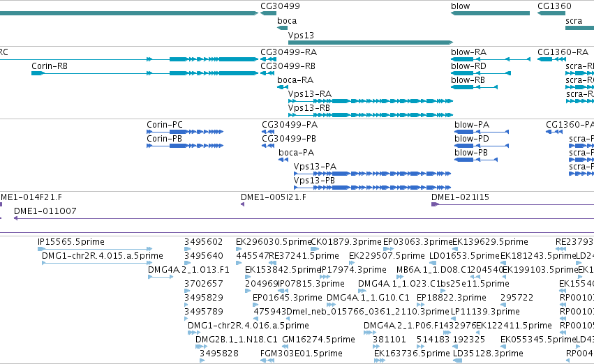Click the EK153842.5prime EST
The height and width of the screenshot is (364, 594).
248,277
